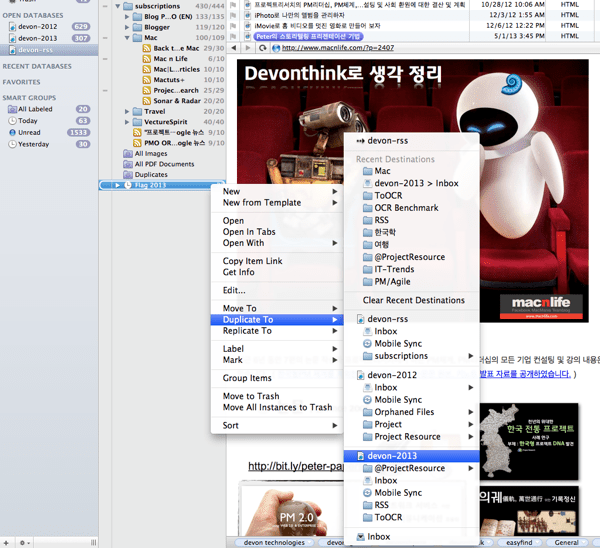Select the Mac n Life feed
This screenshot has width=600, height=548.
[x=170, y=59]
